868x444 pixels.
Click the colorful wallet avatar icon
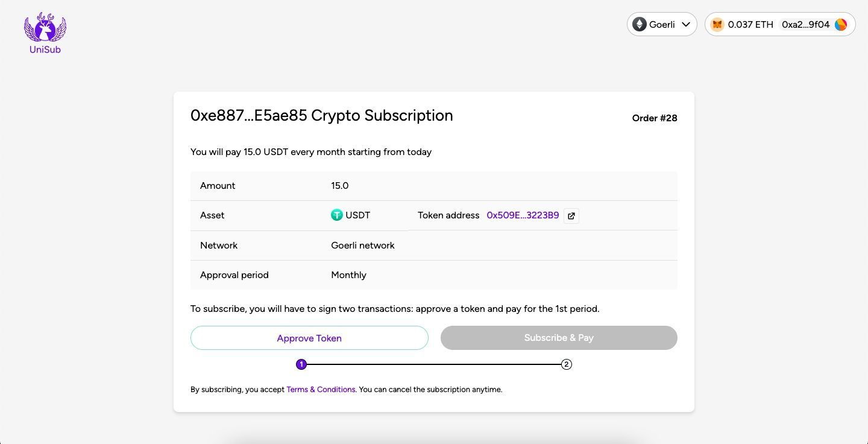click(x=840, y=24)
